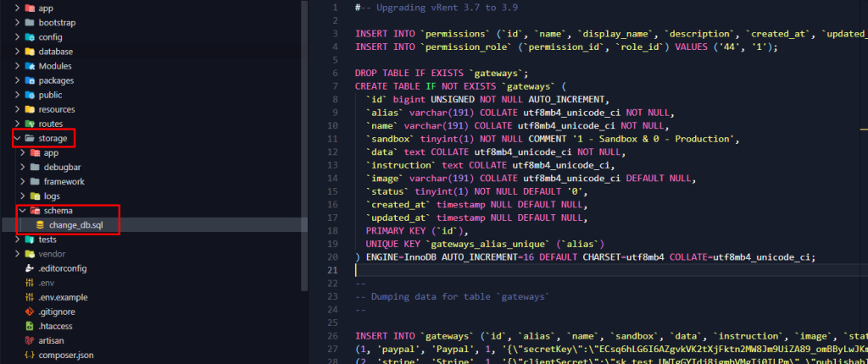Open the .env.example file

pos(62,297)
